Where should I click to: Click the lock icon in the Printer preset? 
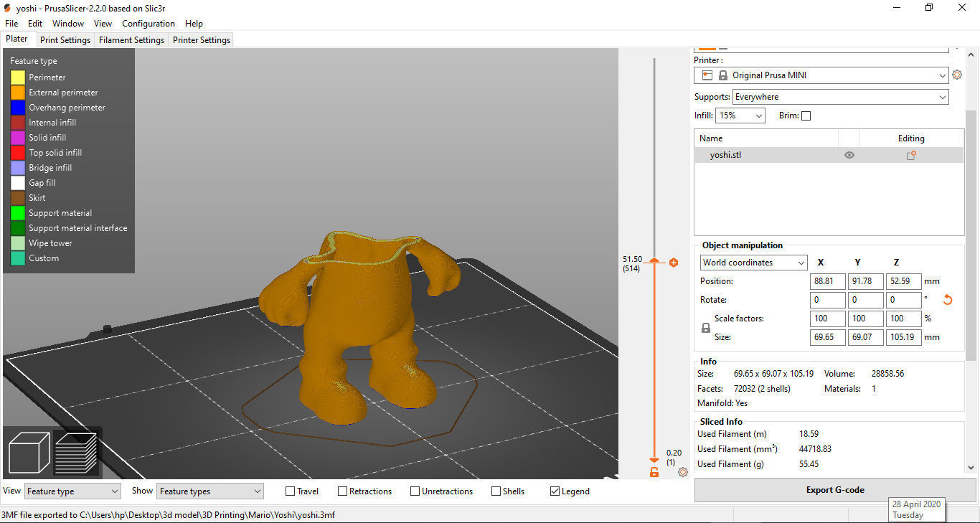click(723, 75)
